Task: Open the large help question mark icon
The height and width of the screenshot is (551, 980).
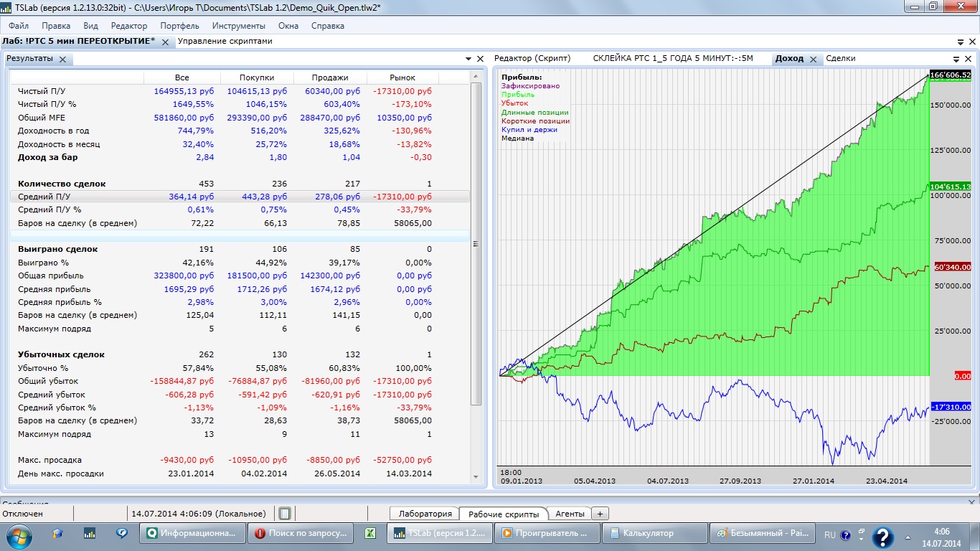Action: [882, 537]
